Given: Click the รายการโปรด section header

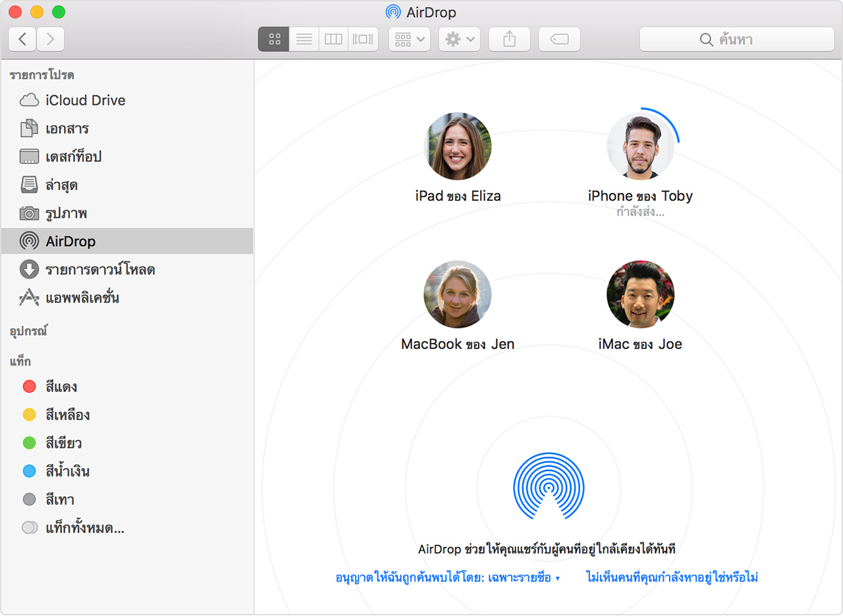Looking at the screenshot, I should (x=41, y=75).
